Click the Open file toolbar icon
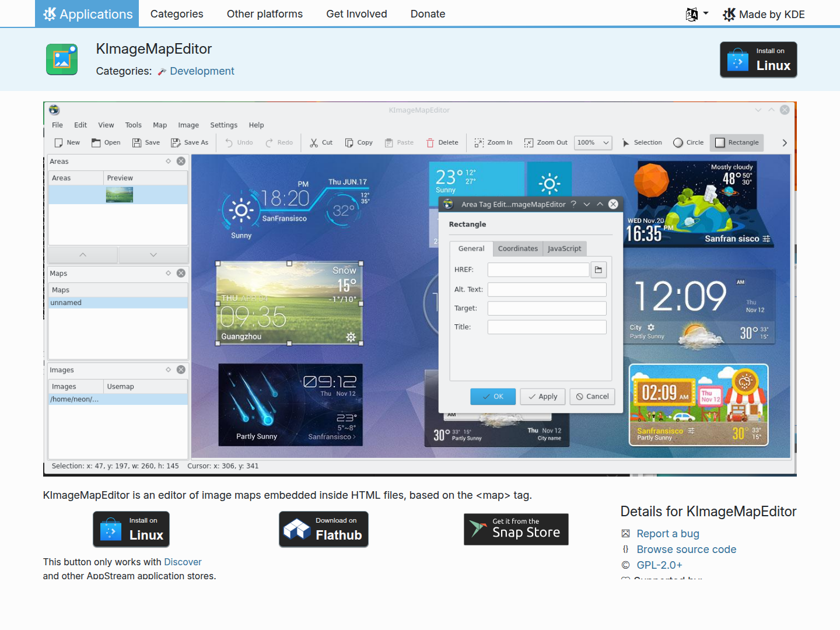The height and width of the screenshot is (630, 840). click(x=96, y=143)
